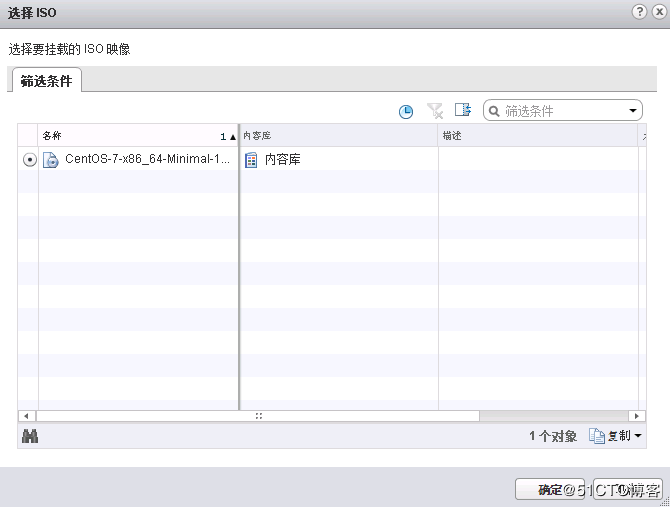
Task: Open the help question mark icon
Action: coord(639,10)
